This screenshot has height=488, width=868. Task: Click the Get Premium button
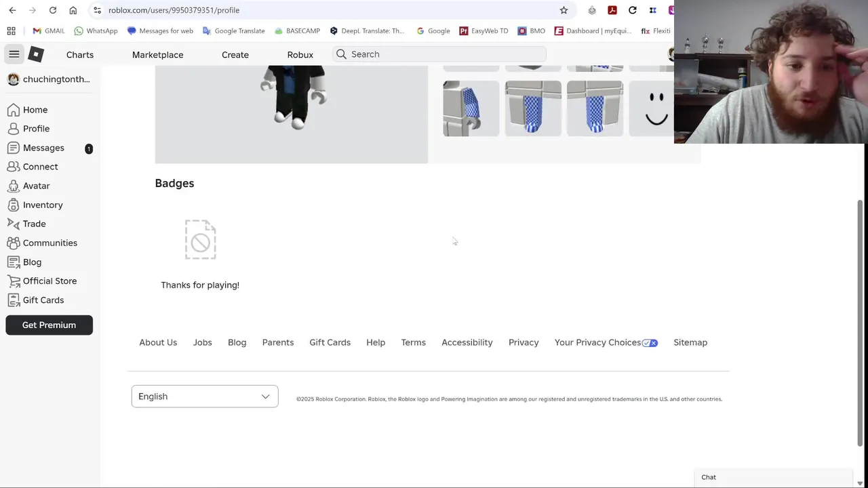coord(49,325)
